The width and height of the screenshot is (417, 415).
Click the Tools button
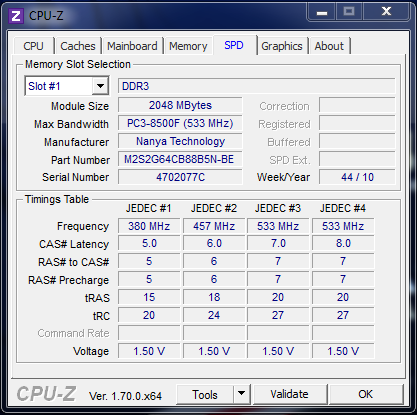click(205, 394)
